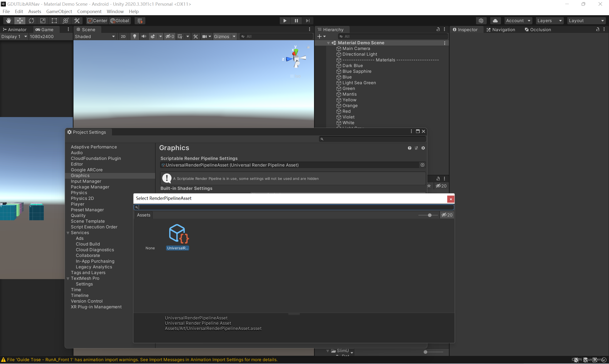Open the Account dropdown

point(518,21)
